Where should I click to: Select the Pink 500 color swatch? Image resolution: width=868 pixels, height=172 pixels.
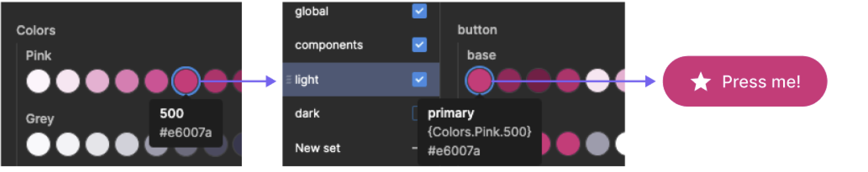(186, 81)
